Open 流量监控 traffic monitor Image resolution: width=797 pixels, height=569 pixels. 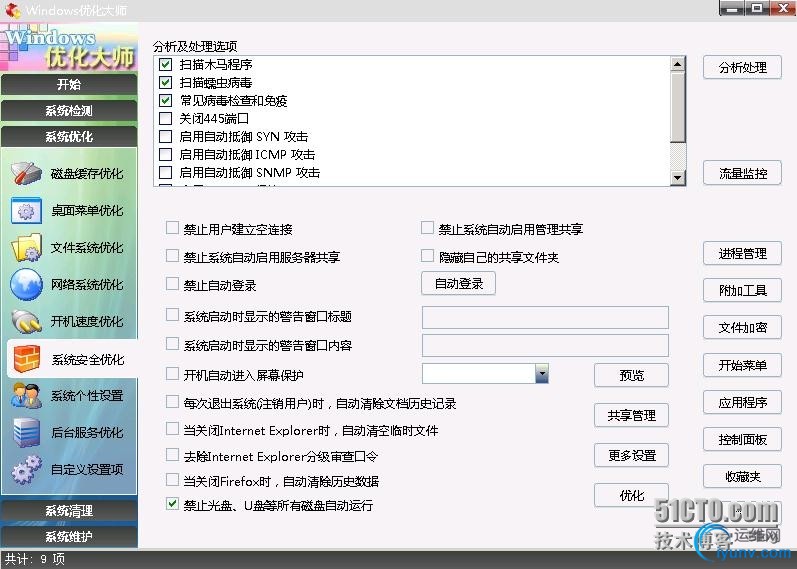pos(743,173)
